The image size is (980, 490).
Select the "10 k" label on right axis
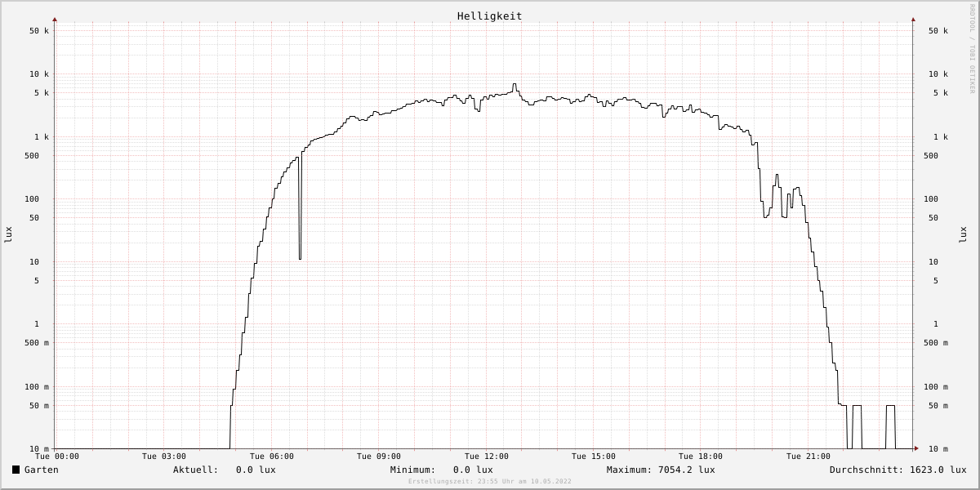point(938,74)
